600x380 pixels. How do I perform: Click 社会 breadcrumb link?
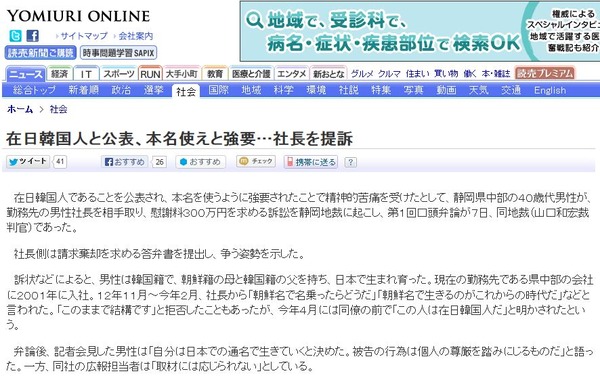coord(59,109)
